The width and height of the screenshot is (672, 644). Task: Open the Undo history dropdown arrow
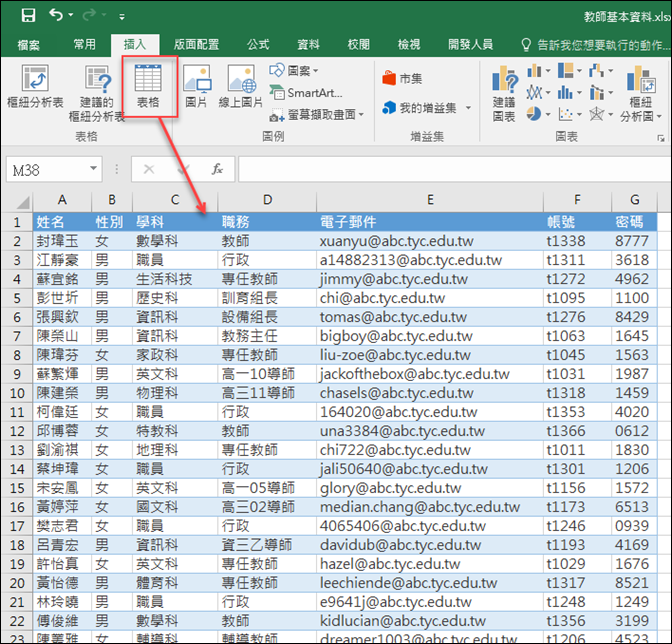pyautogui.click(x=71, y=15)
